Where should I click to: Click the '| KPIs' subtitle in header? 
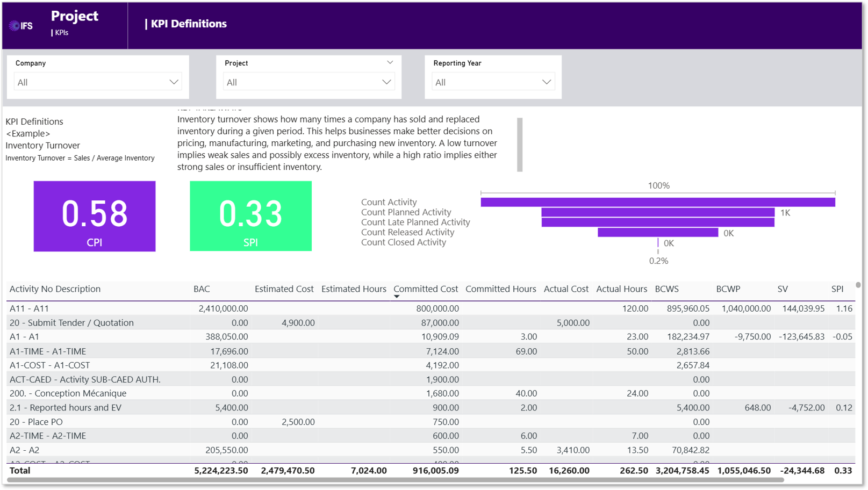60,33
